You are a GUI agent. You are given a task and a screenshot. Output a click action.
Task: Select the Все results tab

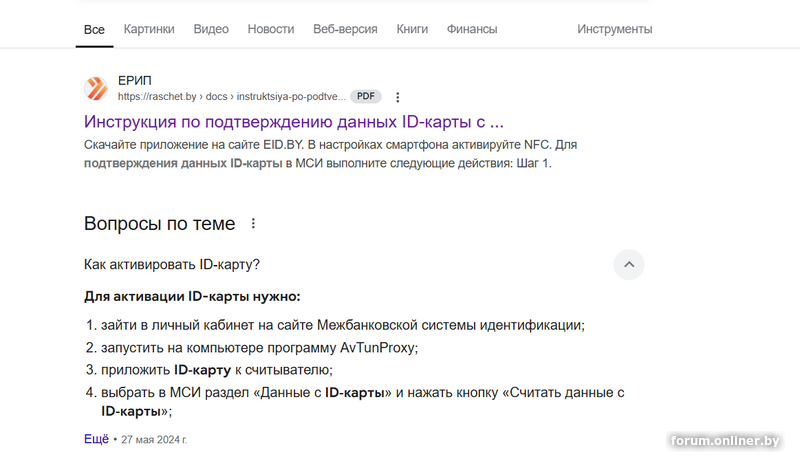click(94, 30)
